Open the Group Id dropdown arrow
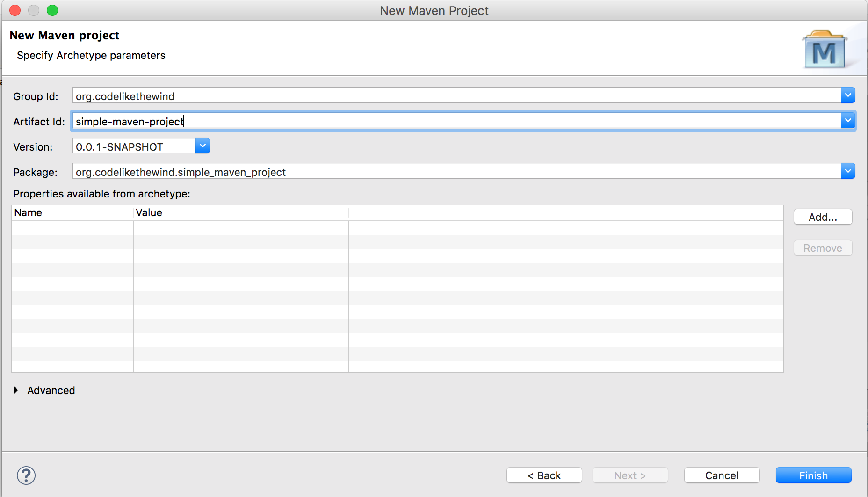The height and width of the screenshot is (497, 868). [x=848, y=95]
